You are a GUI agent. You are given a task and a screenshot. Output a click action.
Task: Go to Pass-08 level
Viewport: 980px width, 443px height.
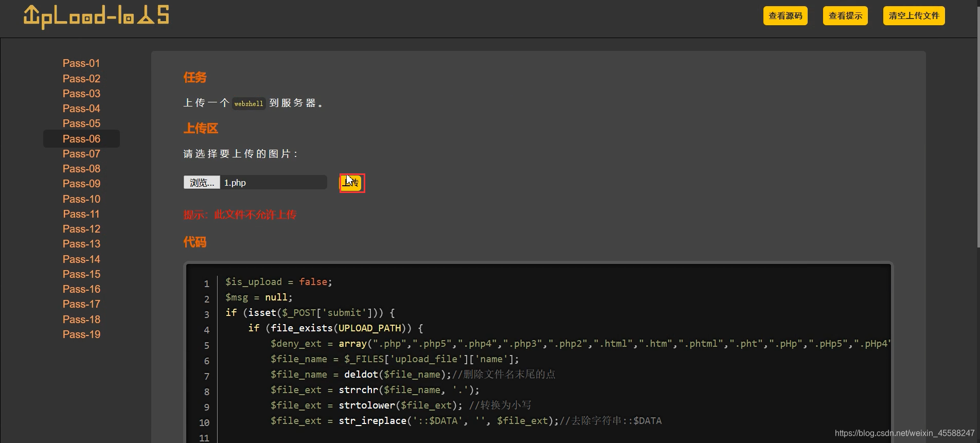(x=81, y=169)
